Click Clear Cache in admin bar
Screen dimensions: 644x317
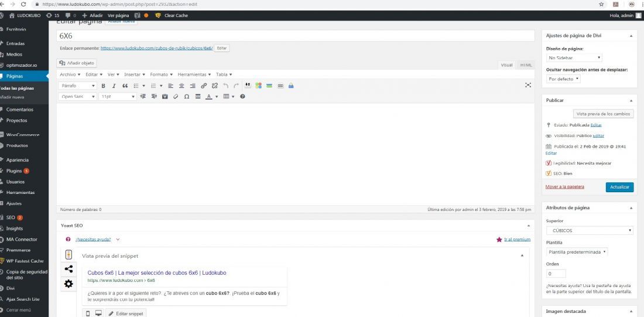click(x=176, y=15)
